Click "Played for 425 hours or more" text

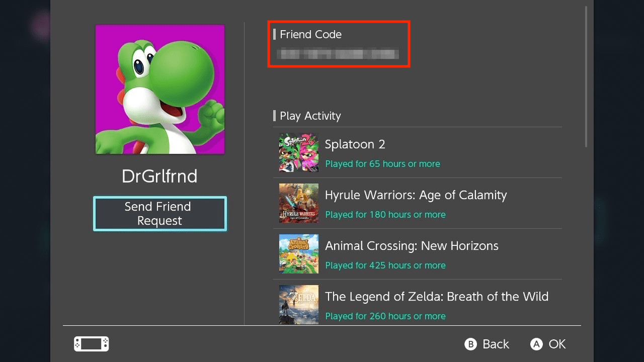tap(385, 265)
